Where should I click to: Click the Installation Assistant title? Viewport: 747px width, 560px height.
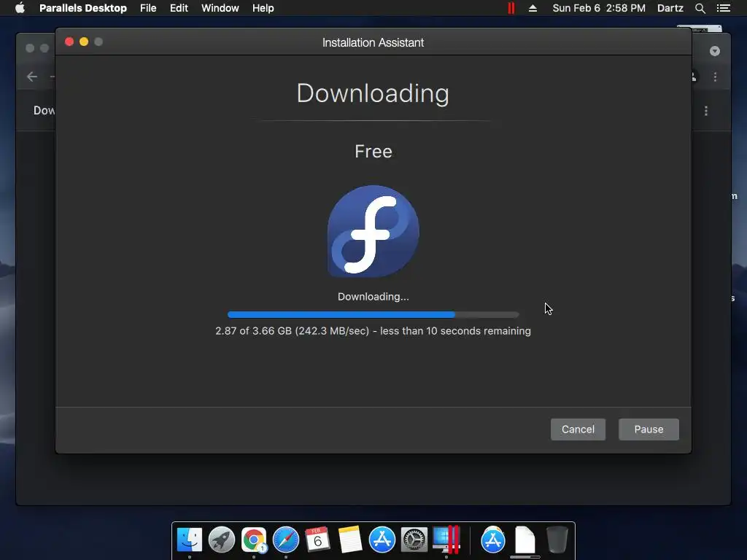point(373,42)
